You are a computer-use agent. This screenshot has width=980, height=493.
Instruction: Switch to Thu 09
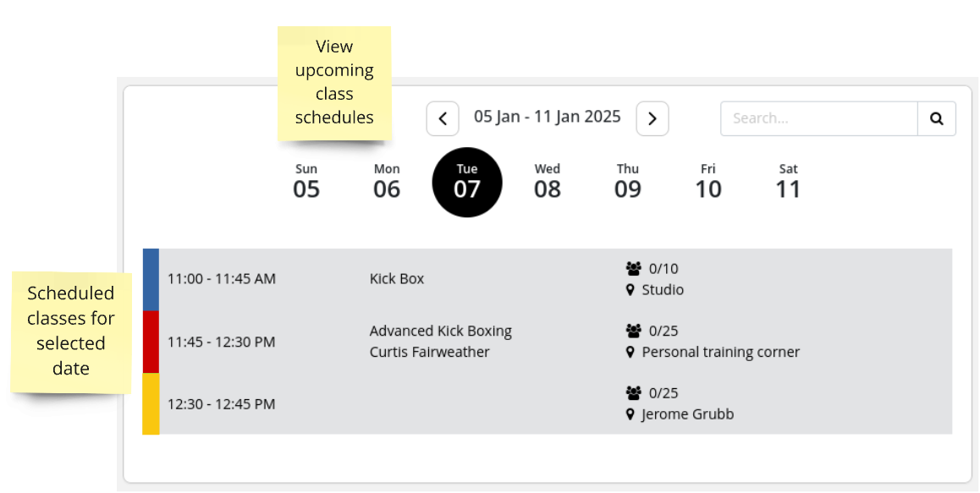click(627, 182)
